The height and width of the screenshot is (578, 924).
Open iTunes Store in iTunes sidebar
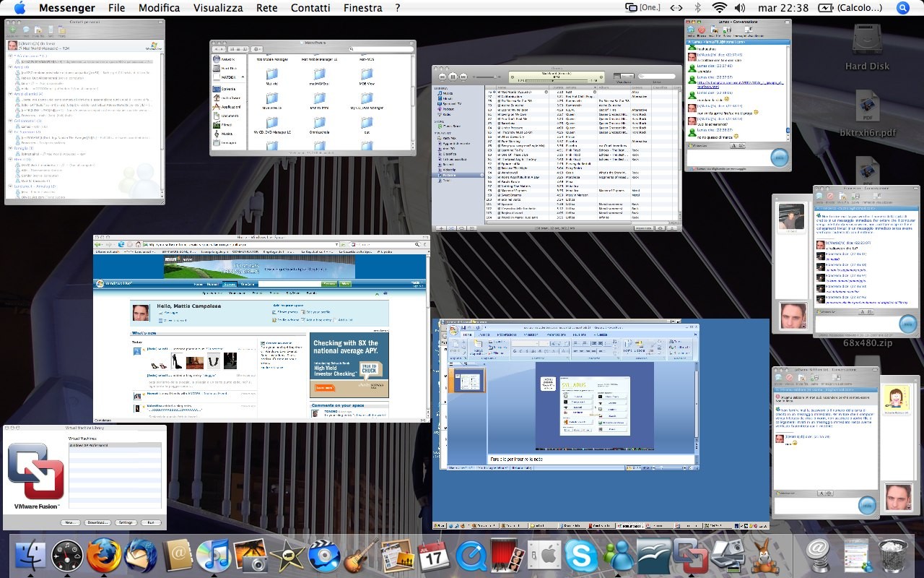tap(449, 126)
